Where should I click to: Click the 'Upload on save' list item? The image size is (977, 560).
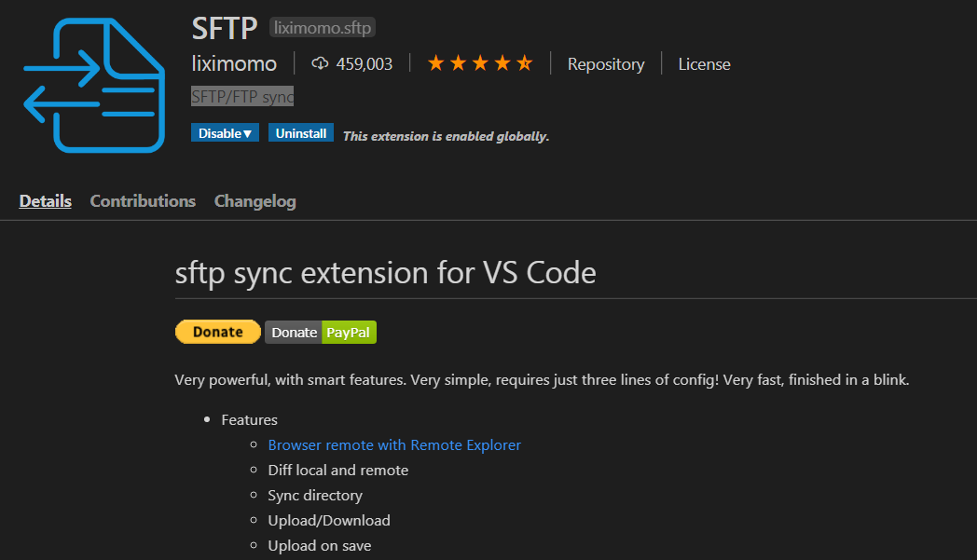[320, 546]
